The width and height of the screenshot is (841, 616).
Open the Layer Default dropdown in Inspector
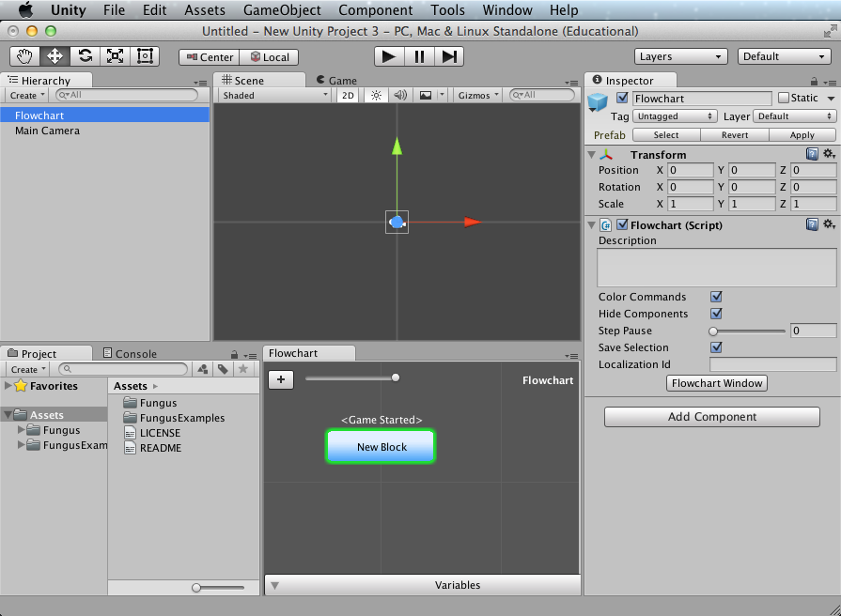pos(795,116)
